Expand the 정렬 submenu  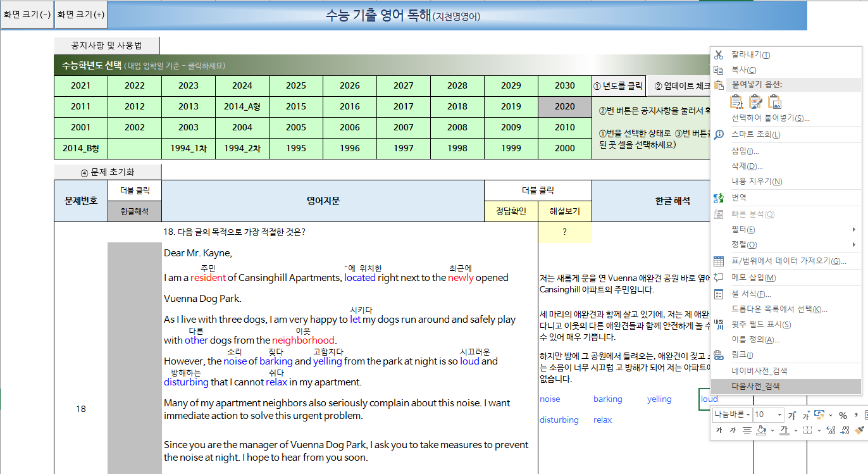point(786,244)
